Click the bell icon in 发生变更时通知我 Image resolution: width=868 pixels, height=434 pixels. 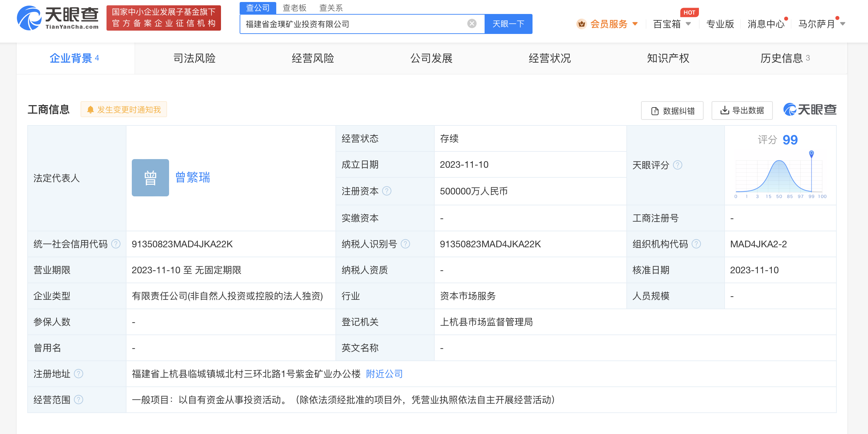point(90,110)
